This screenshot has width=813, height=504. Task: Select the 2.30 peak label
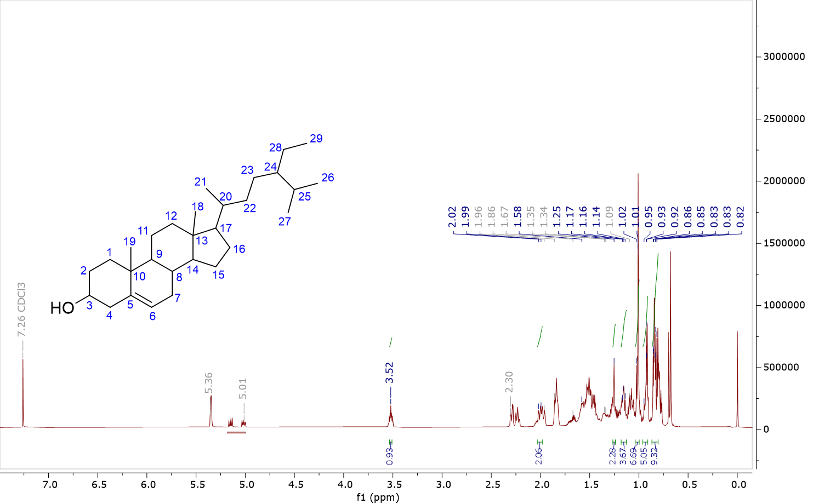coord(509,382)
